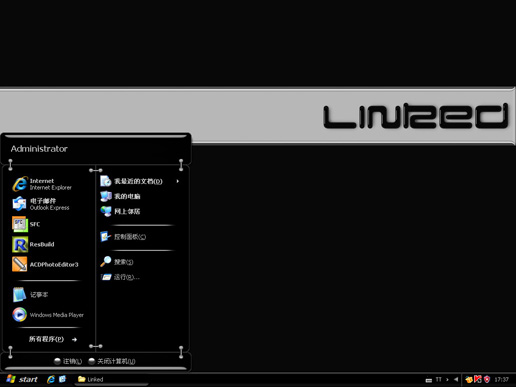
Task: Open My Computer (我的电脑)
Action: click(x=120, y=196)
